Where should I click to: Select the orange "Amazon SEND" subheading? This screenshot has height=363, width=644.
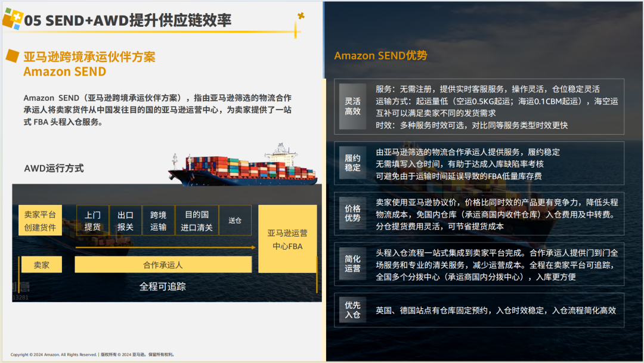point(65,72)
